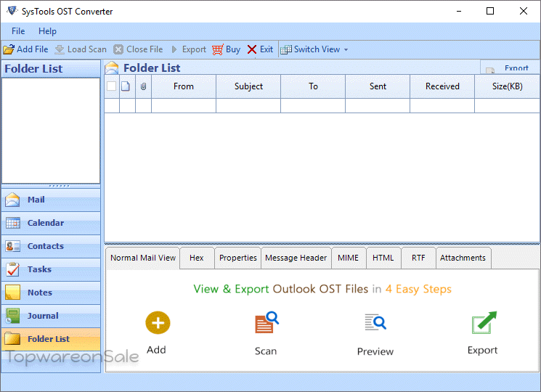Screen dimensions: 541x392
Task: Click the Switch View grid icon
Action: coord(286,49)
